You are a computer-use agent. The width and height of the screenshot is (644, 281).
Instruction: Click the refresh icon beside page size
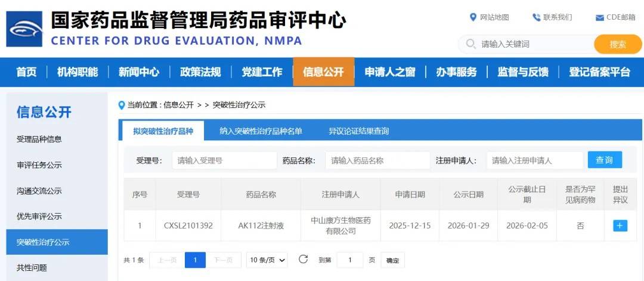point(303,260)
